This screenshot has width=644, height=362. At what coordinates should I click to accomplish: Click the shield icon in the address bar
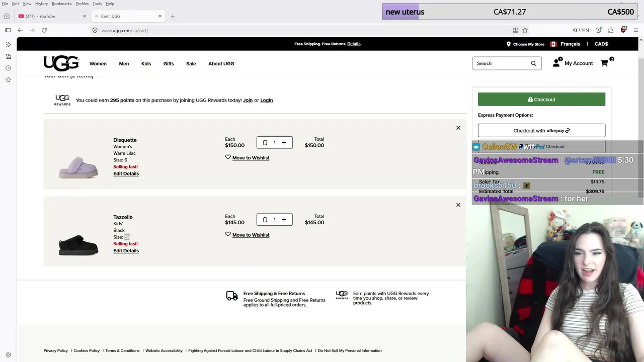[95, 30]
